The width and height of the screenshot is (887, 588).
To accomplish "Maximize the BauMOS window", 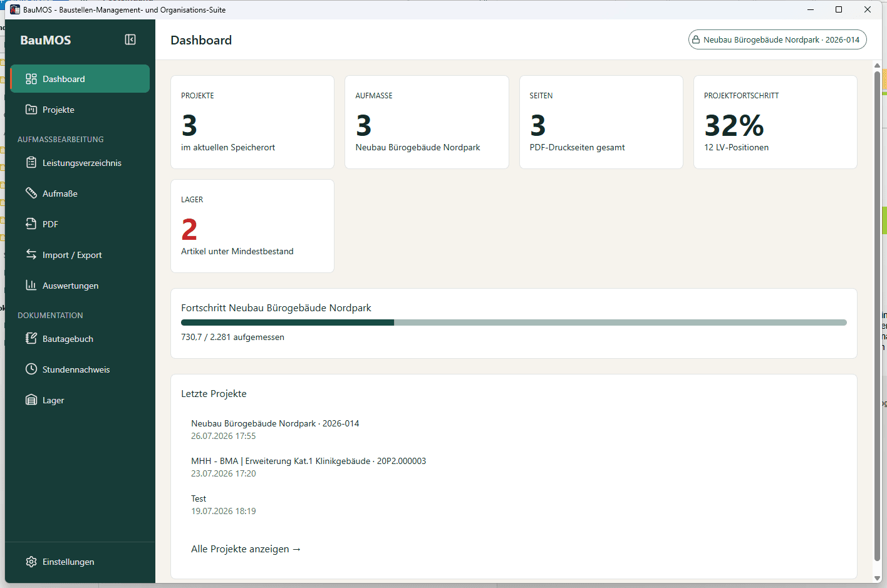I will pos(839,9).
